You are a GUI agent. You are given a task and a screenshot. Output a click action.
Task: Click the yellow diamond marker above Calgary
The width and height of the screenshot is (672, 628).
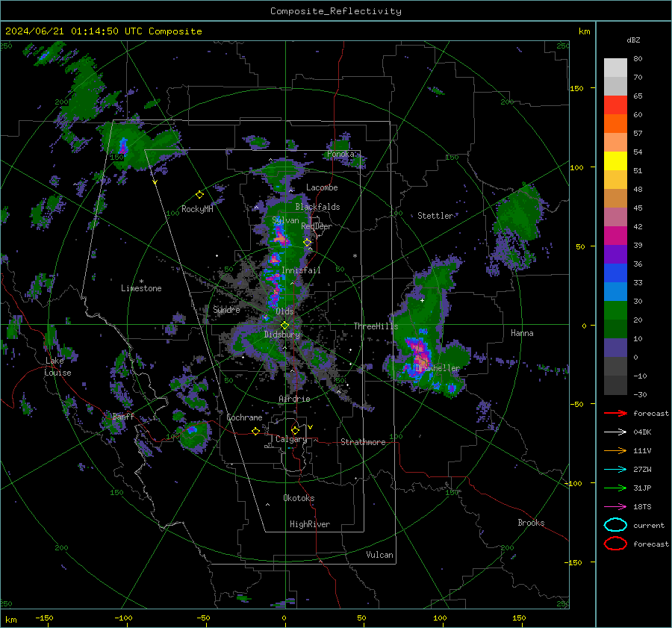(x=295, y=430)
